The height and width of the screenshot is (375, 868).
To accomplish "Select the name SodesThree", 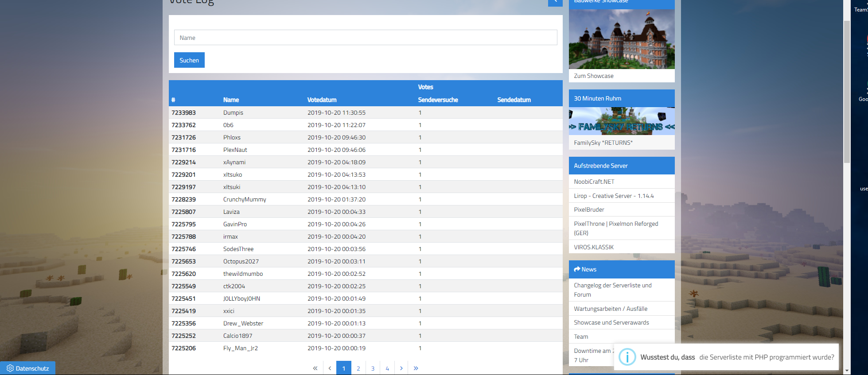I will tap(238, 249).
